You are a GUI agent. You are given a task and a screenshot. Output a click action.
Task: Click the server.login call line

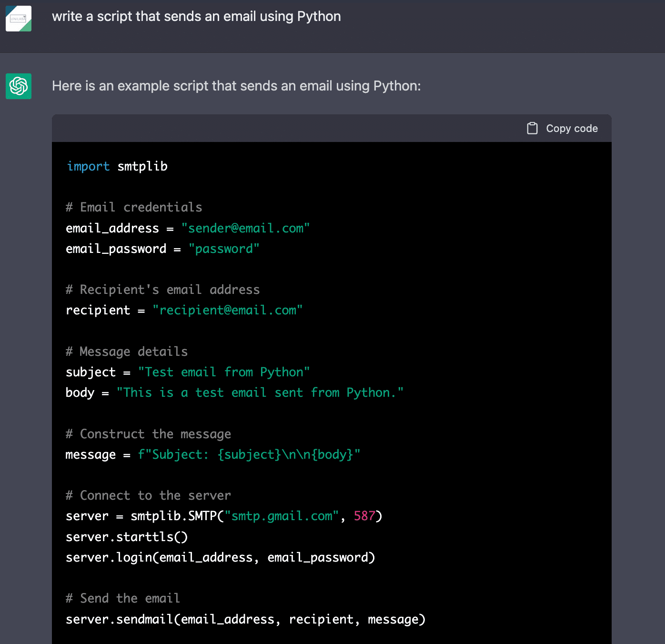point(221,558)
